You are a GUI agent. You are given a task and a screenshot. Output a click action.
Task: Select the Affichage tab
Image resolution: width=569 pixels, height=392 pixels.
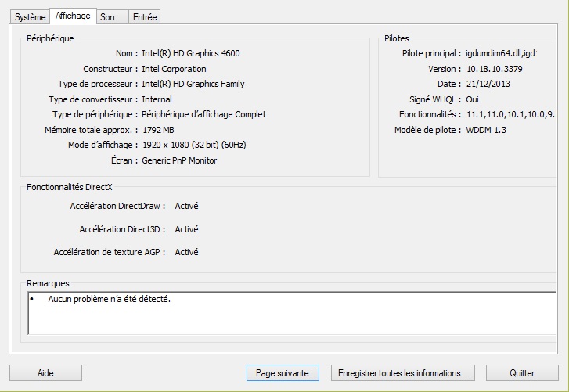(x=73, y=16)
